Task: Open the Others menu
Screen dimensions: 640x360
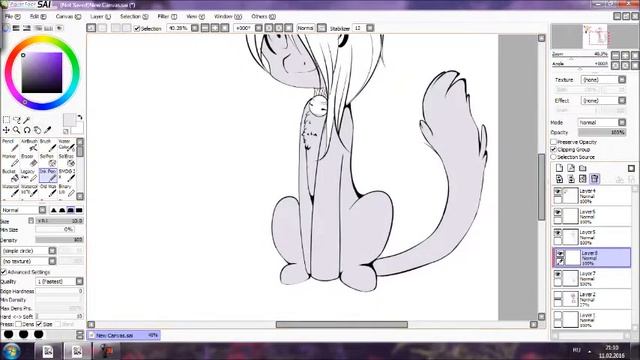Action: pyautogui.click(x=263, y=17)
